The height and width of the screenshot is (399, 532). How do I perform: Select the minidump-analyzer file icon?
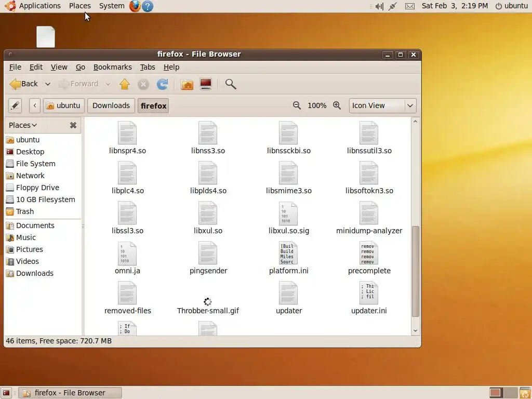[369, 213]
